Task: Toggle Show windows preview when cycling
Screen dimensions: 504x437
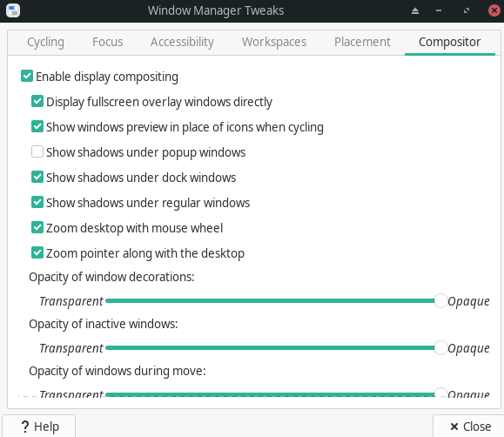Action: pos(37,127)
